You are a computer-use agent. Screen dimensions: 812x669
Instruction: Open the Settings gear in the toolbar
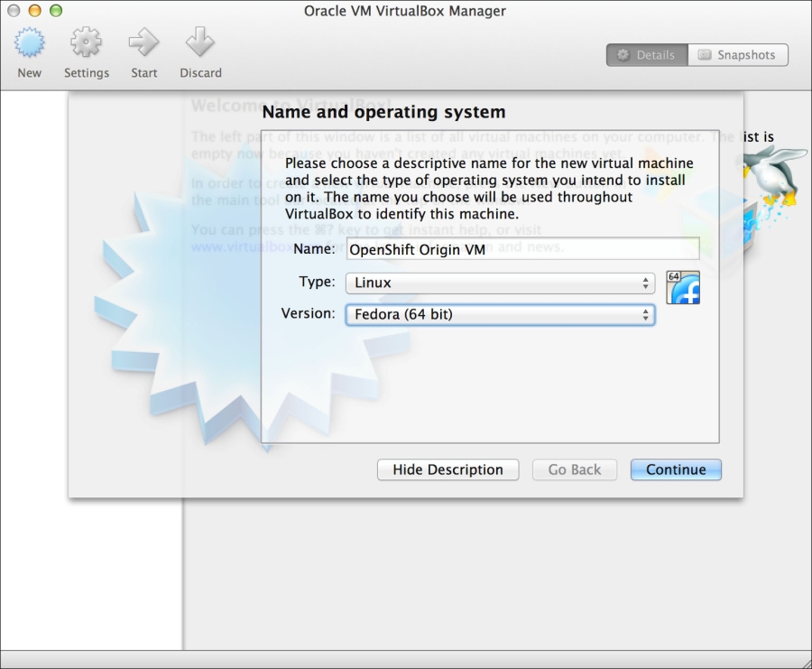point(86,43)
